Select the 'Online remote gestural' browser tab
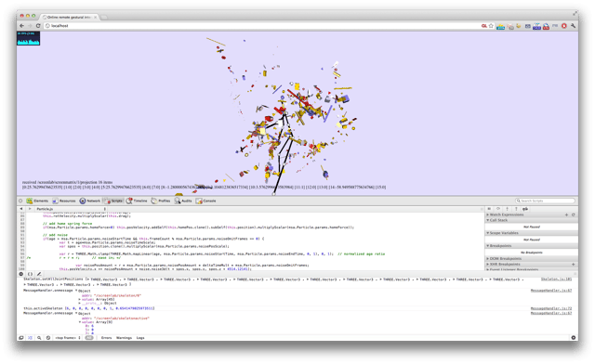 69,17
